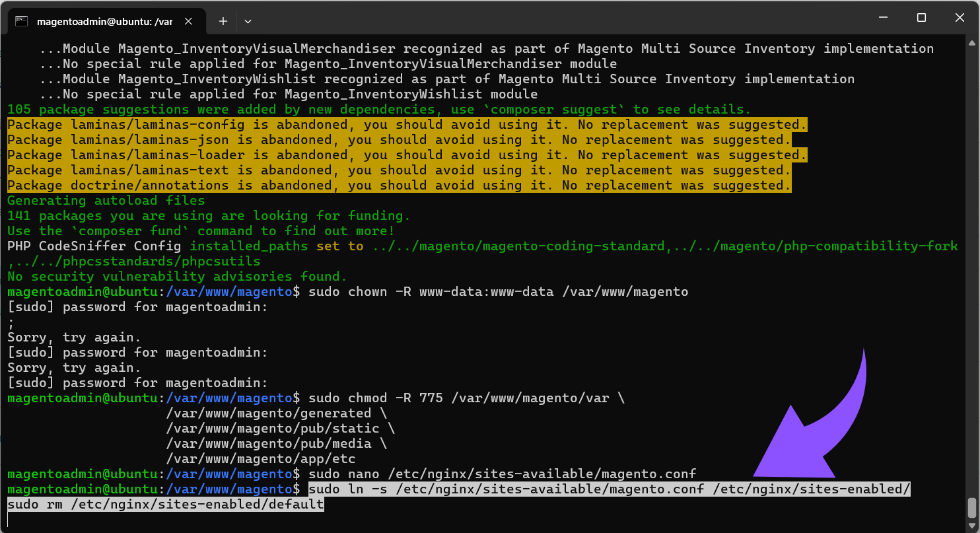
Task: Click the sudo nano magento.conf command
Action: [x=502, y=474]
